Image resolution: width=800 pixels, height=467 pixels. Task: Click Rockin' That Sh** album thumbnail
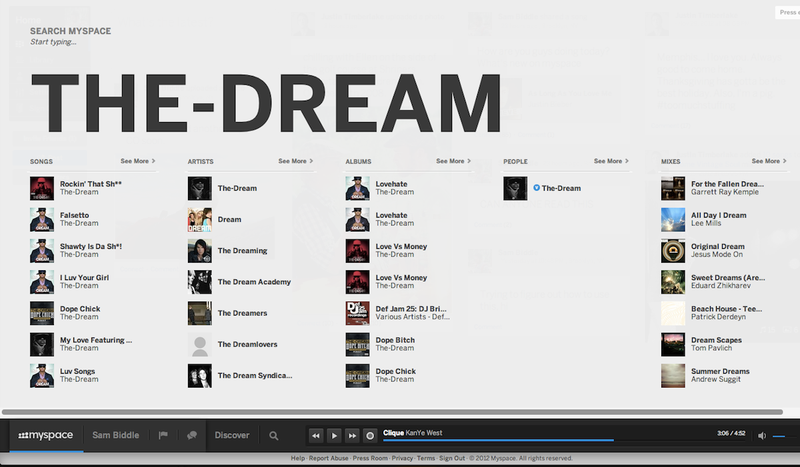pos(42,188)
